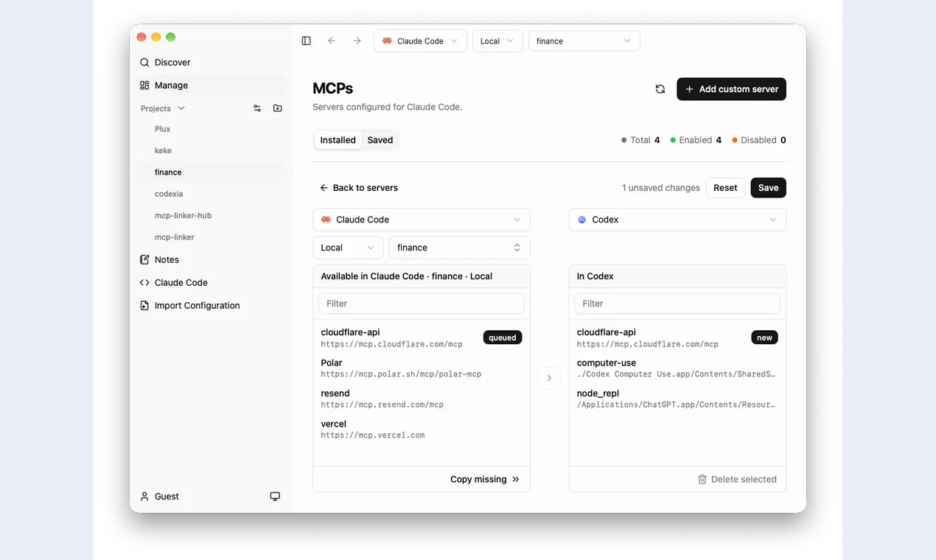Go back with the left arrow
The image size is (936, 560).
click(332, 41)
